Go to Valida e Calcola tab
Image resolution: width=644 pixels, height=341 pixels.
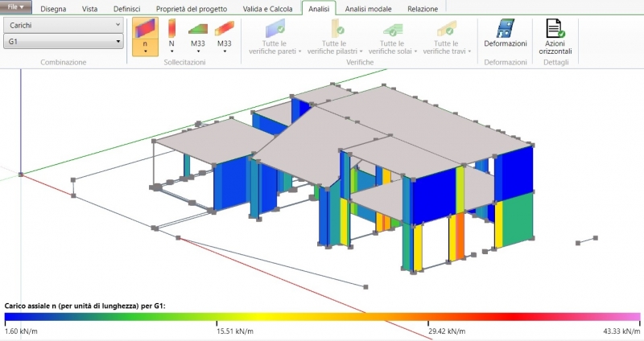click(x=267, y=9)
